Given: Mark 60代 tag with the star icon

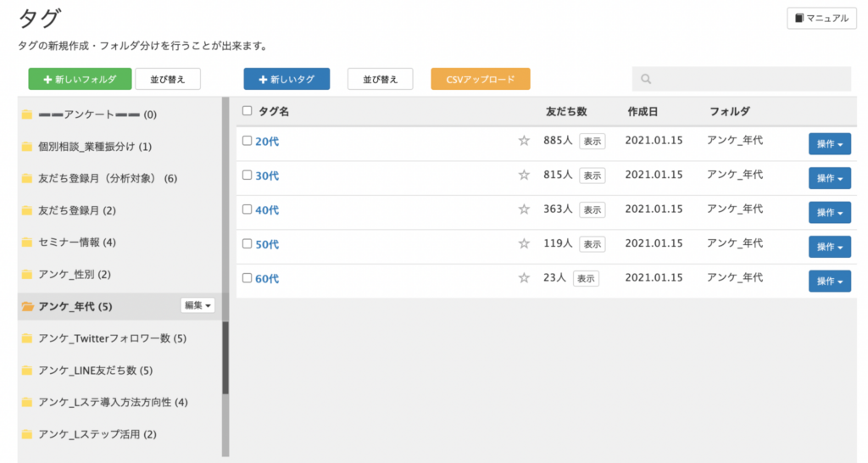Looking at the screenshot, I should click(524, 278).
